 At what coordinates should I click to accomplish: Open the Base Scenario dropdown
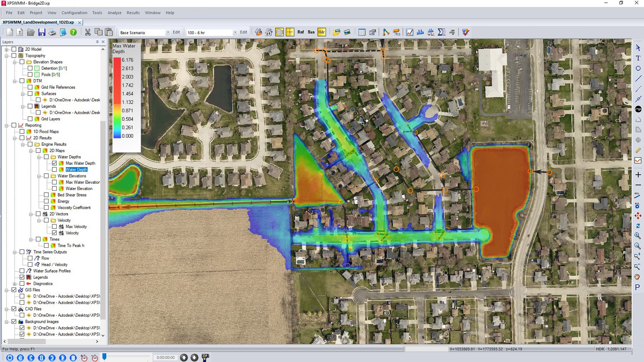click(168, 33)
